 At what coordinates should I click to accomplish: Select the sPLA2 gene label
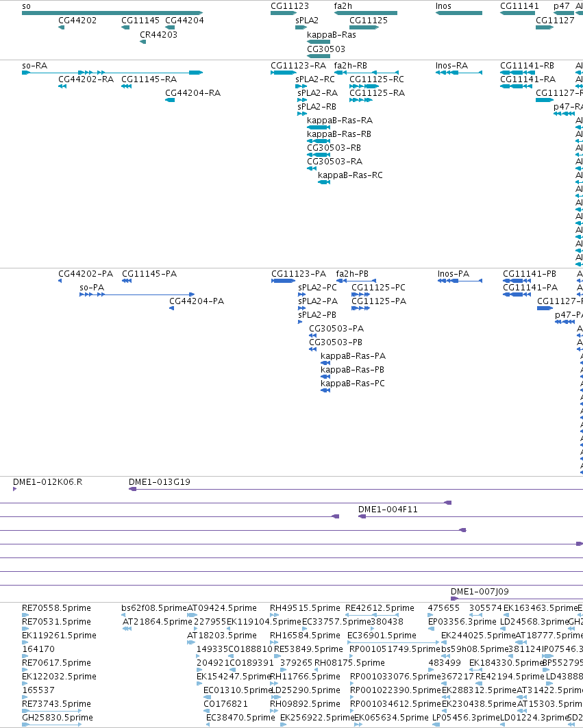coord(307,21)
